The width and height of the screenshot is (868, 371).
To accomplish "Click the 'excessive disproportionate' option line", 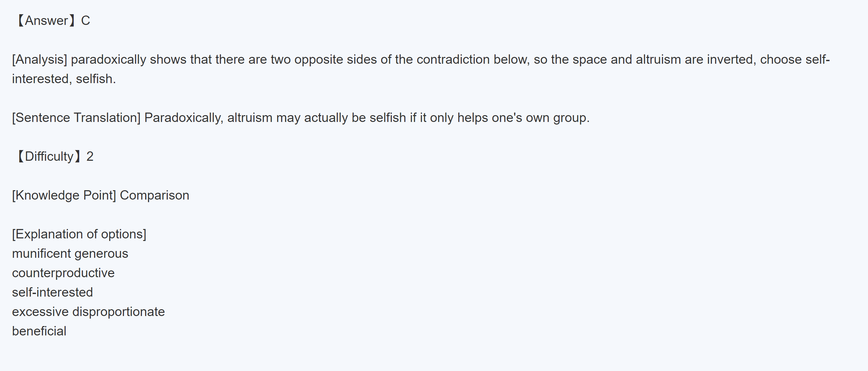I will click(88, 311).
